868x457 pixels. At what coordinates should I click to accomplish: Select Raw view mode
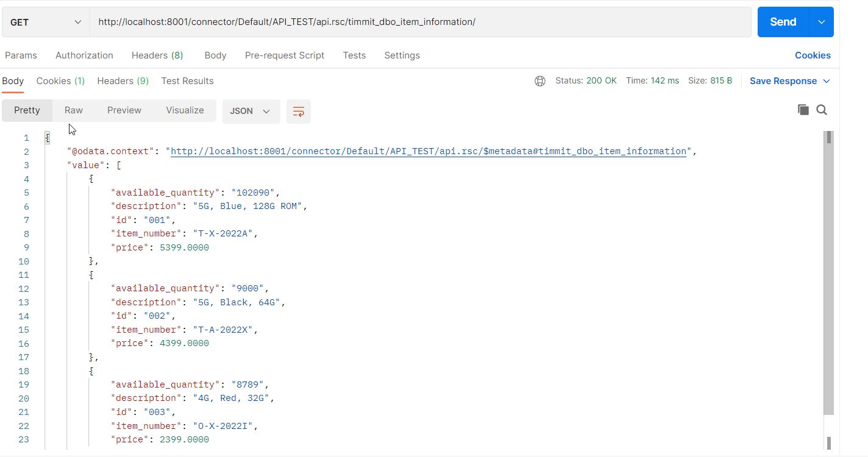[74, 111]
